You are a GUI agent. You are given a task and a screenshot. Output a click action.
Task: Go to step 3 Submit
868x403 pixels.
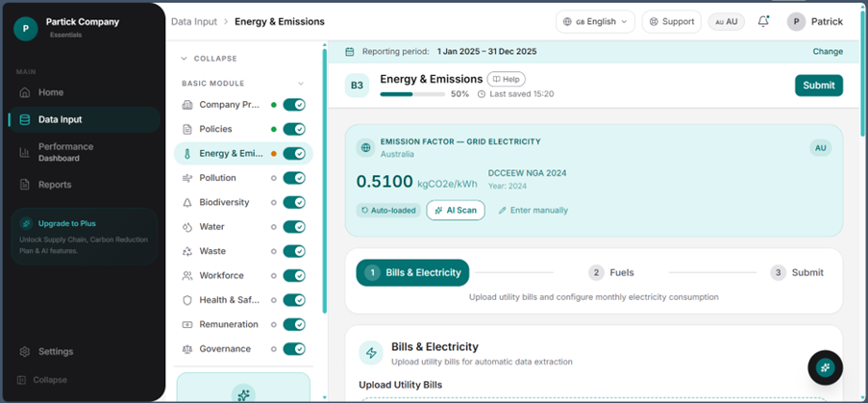pos(797,272)
